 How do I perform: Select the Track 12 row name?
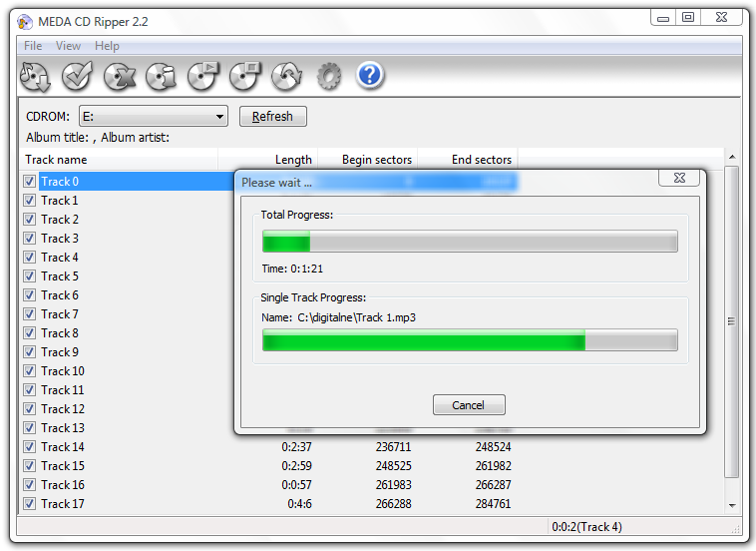63,409
